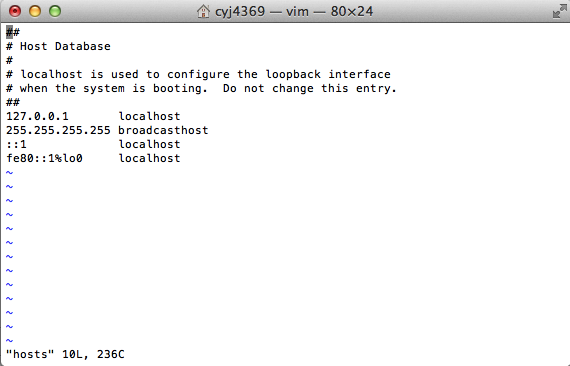The width and height of the screenshot is (570, 366).
Task: Place cursor on '# Host Database' line
Action: [58, 46]
